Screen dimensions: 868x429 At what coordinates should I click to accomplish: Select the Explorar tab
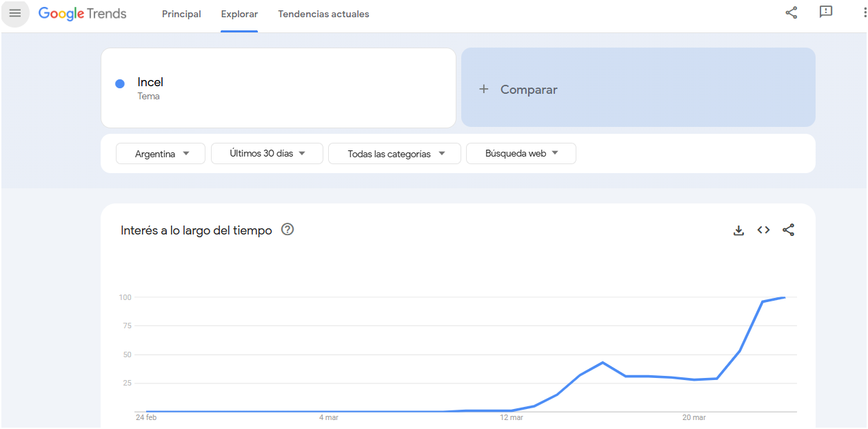tap(239, 14)
